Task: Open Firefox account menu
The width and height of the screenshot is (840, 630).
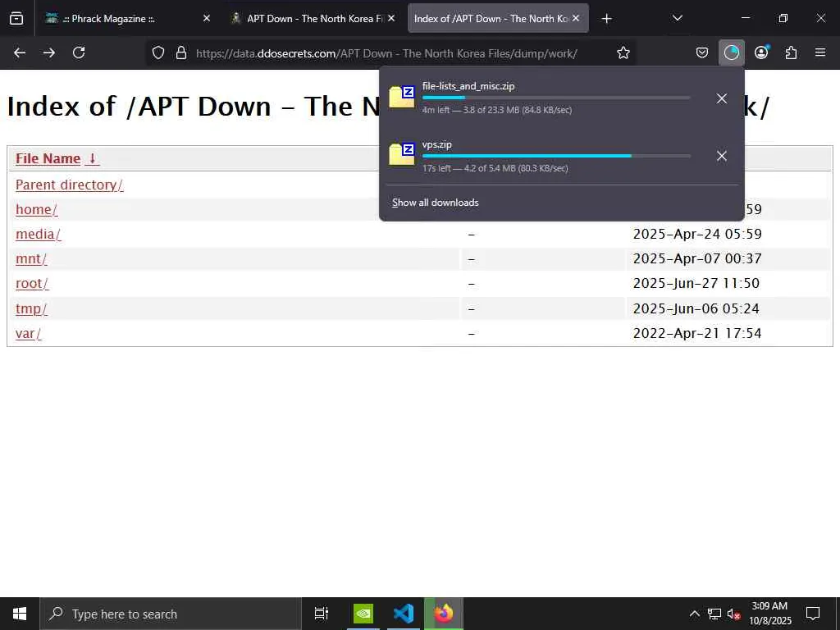Action: click(x=761, y=52)
